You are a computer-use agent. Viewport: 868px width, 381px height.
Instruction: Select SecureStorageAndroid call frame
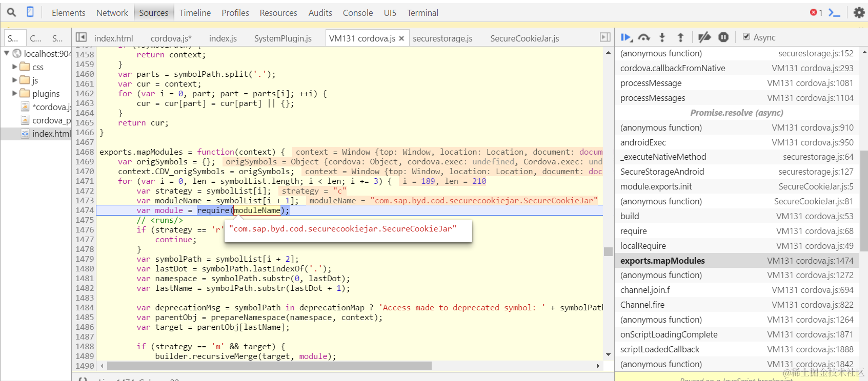point(737,172)
